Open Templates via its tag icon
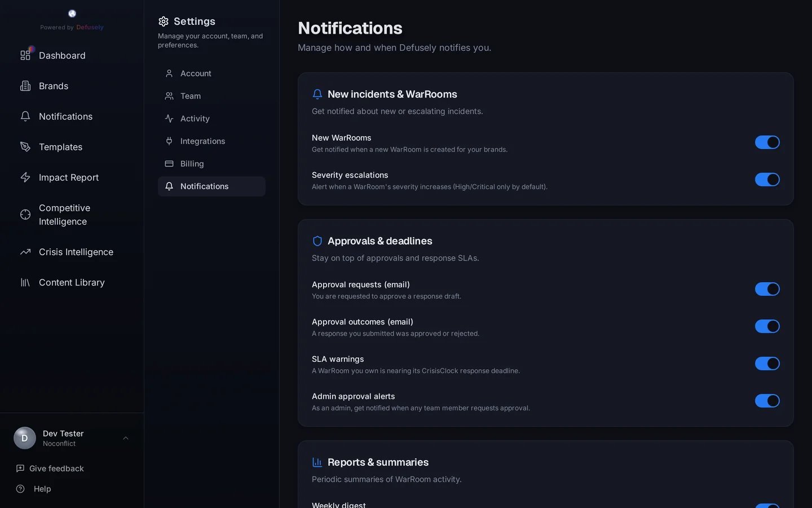The image size is (812, 508). [25, 147]
